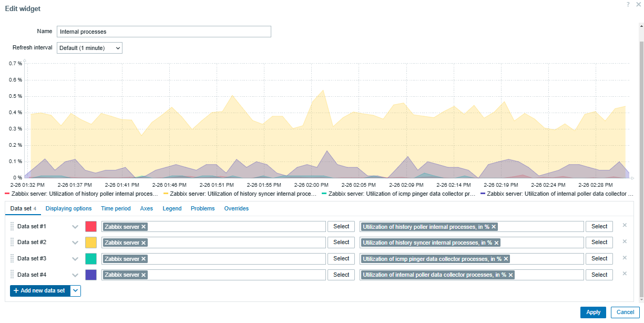Open the Axes tab

pyautogui.click(x=147, y=208)
